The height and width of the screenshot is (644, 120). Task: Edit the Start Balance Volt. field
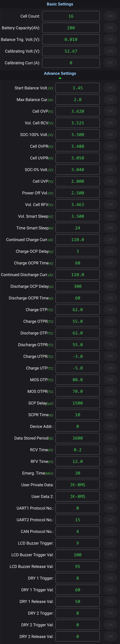pyautogui.click(x=78, y=88)
